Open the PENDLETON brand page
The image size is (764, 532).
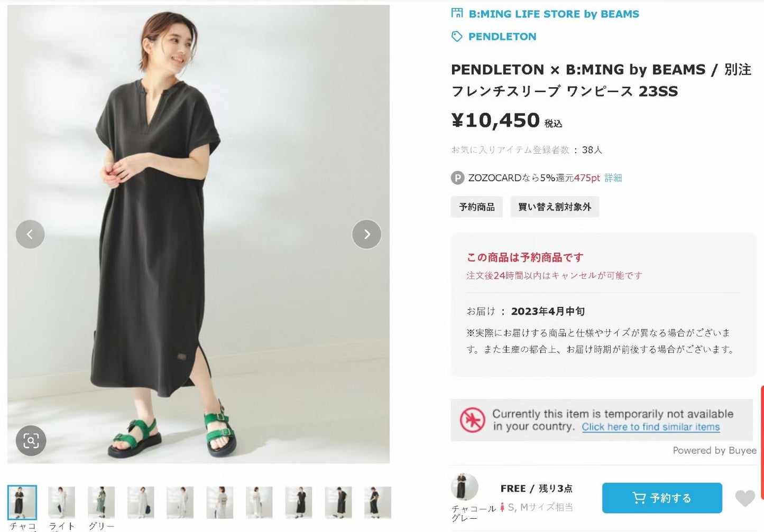pyautogui.click(x=502, y=36)
